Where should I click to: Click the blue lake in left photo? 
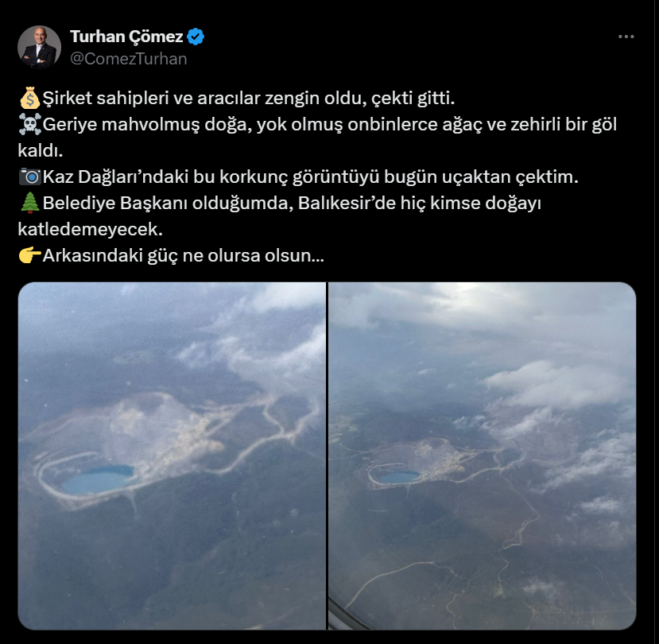98,479
